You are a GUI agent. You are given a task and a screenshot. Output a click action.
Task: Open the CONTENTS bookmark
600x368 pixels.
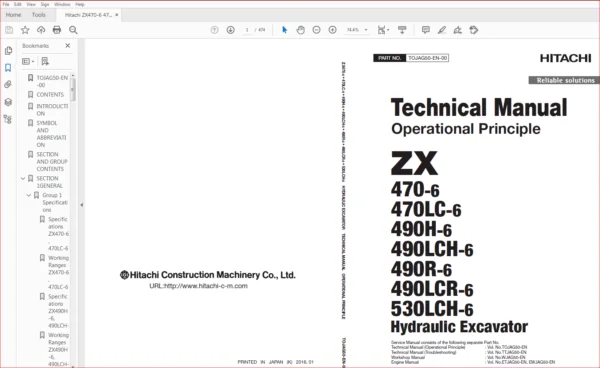click(x=50, y=94)
